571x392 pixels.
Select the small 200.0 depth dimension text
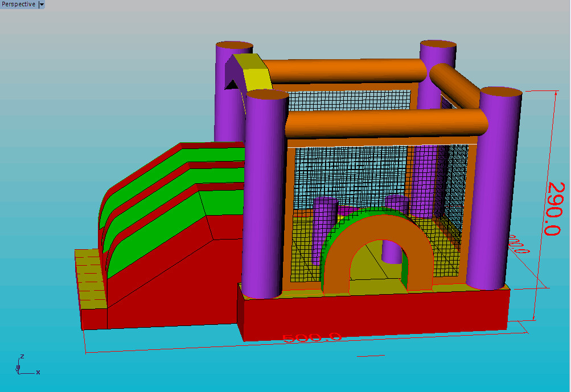(519, 244)
